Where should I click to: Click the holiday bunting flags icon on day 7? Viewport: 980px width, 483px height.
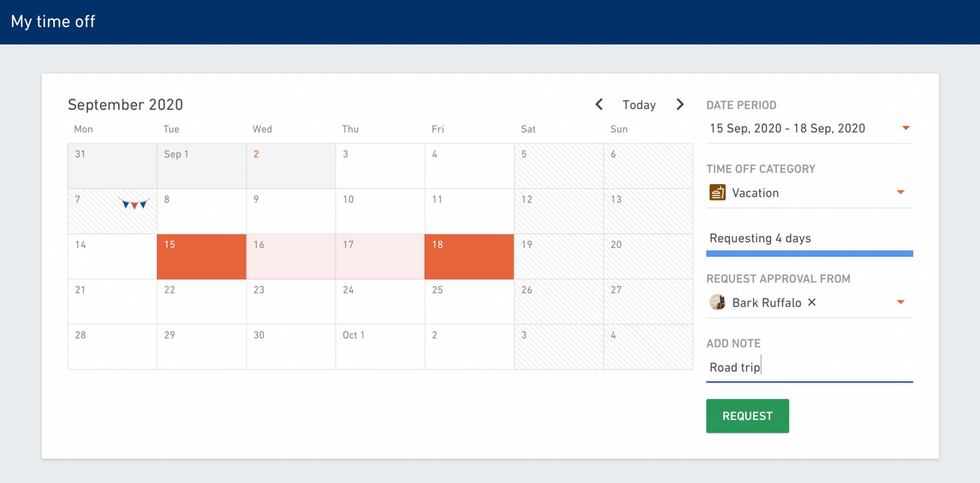[x=134, y=204]
